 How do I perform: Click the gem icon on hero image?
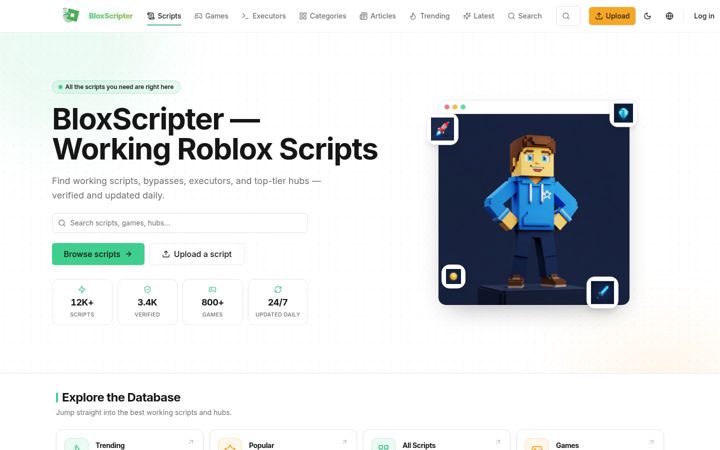(x=623, y=113)
